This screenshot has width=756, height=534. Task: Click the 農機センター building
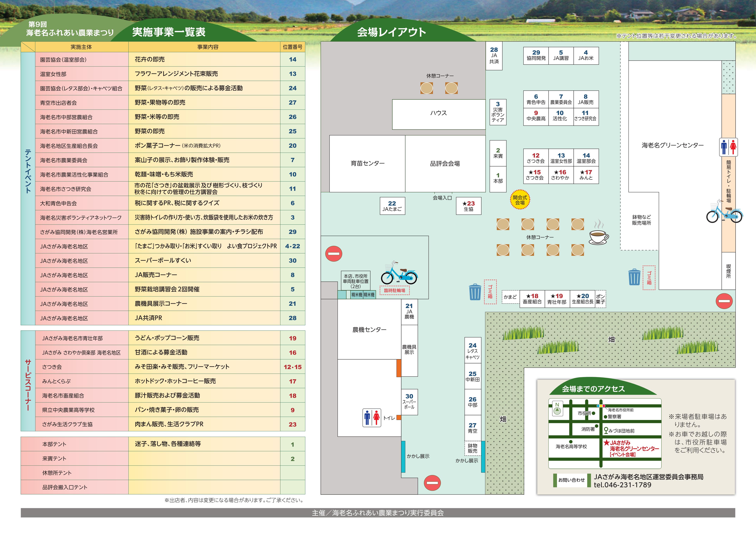[x=369, y=329]
